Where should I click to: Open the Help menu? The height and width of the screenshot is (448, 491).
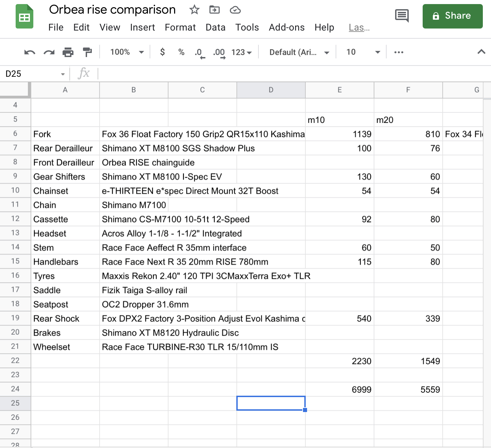click(x=324, y=28)
